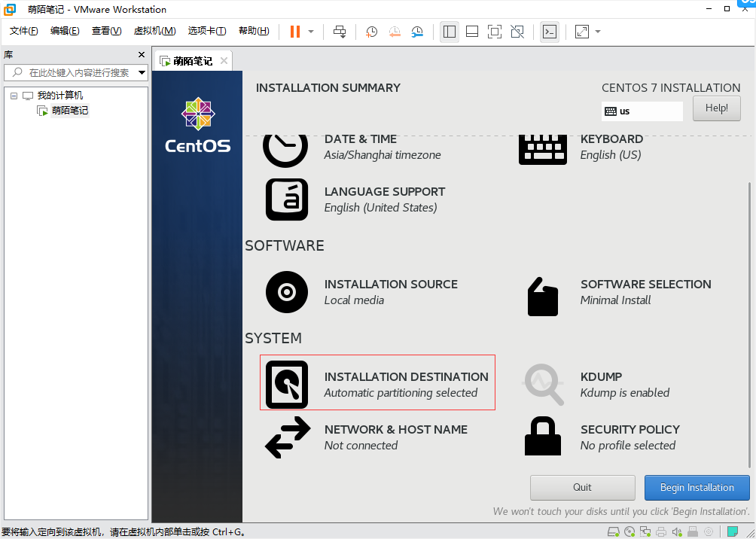Open the library search dropdown arrow

(x=142, y=73)
